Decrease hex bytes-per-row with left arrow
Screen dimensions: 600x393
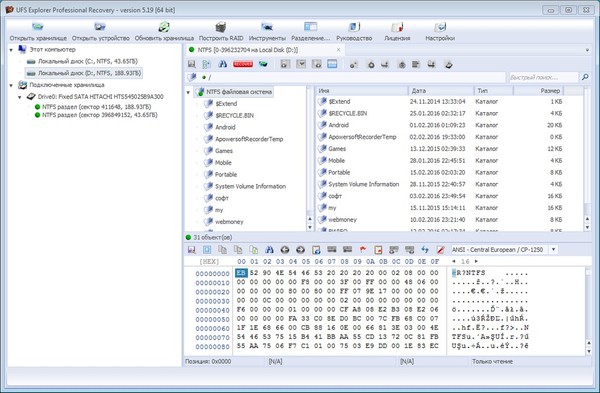pos(454,261)
